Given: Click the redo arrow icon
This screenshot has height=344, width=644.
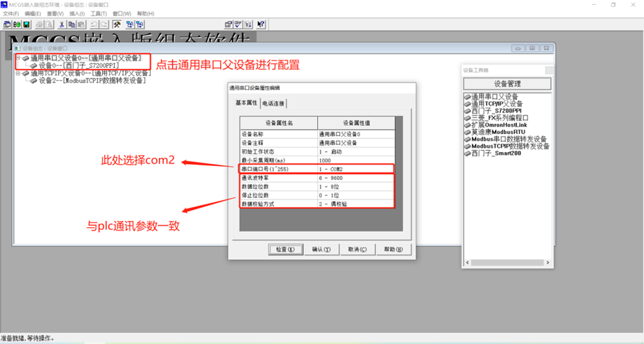Looking at the screenshot, I should point(104,25).
